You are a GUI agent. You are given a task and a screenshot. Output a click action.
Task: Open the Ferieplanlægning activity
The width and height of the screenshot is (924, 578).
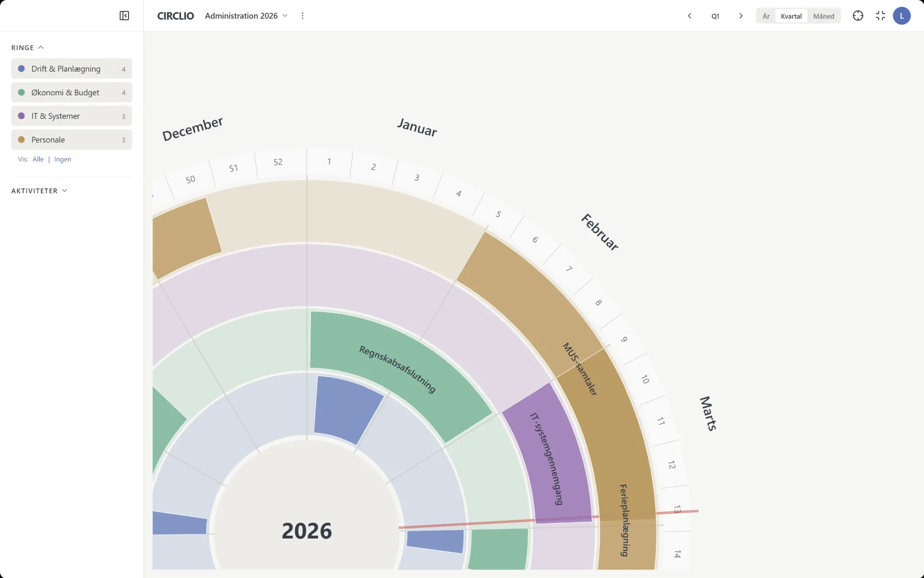click(x=624, y=520)
